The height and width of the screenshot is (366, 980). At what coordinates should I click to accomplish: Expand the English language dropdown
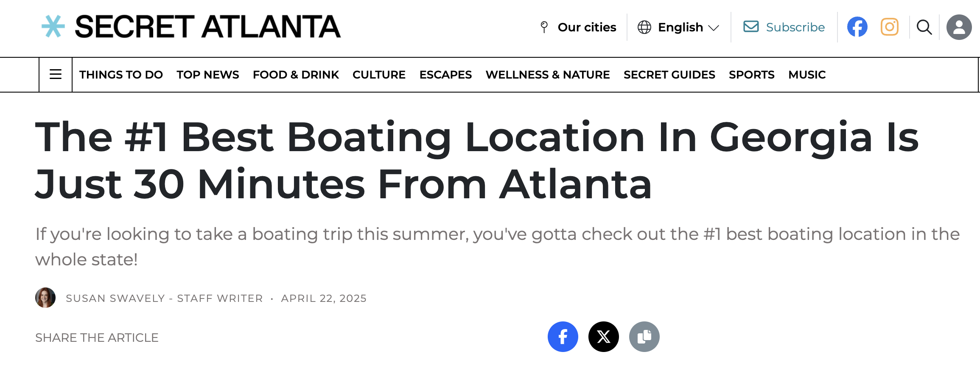[x=679, y=27]
